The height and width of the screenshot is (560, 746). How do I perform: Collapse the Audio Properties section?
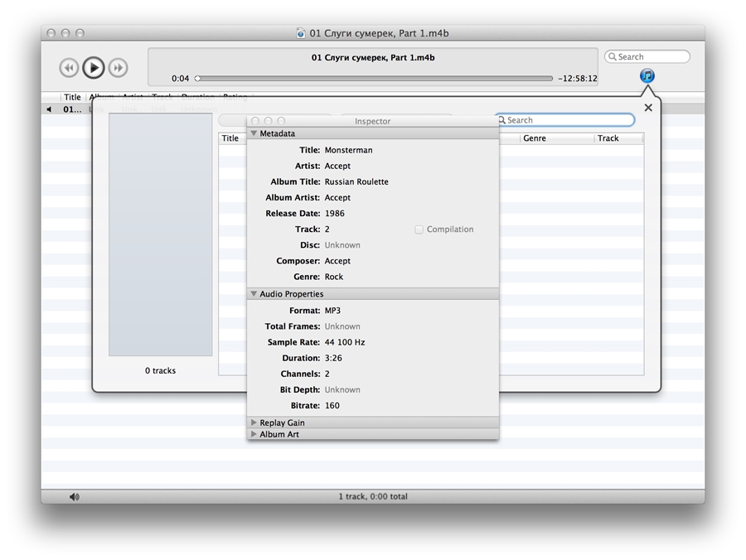point(254,294)
